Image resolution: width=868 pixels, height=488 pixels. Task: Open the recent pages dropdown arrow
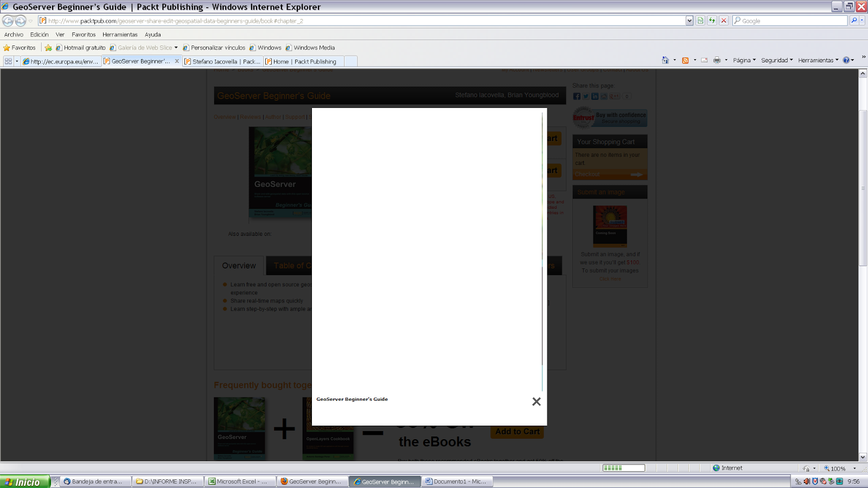[30, 21]
